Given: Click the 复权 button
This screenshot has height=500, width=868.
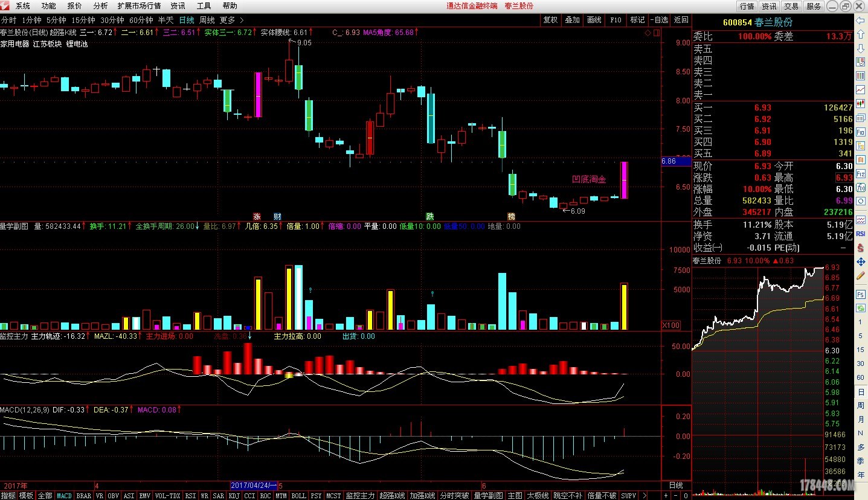Looking at the screenshot, I should point(550,20).
